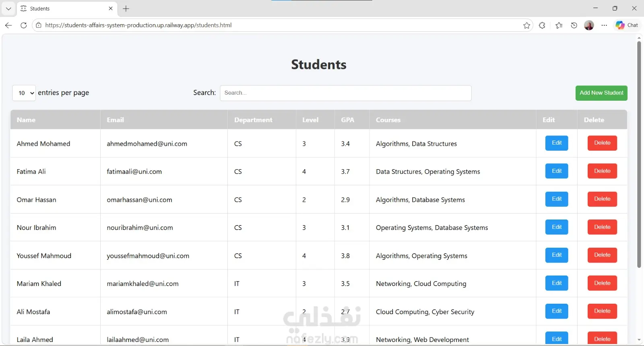Sort table by Courses column
Screen dimensions: 644x346
pyautogui.click(x=453, y=120)
